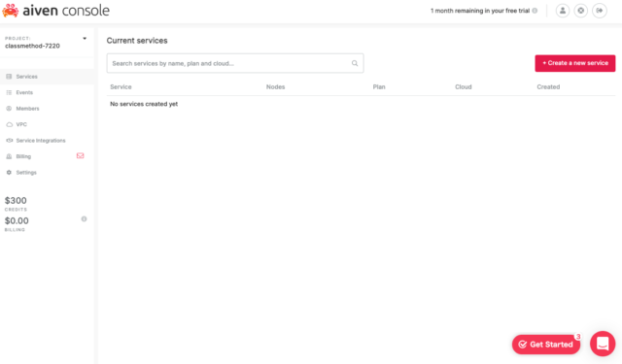Open the help lifebuoy icon
Viewport: 622px width, 364px height.
(581, 11)
